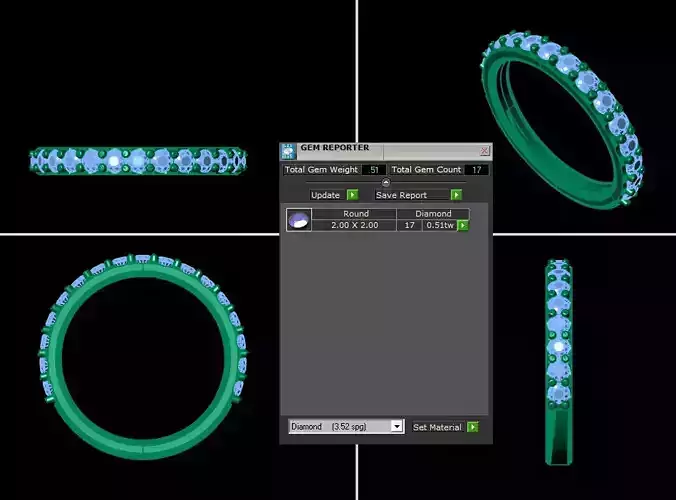Click the green arrow next to Save Report
The height and width of the screenshot is (500, 676).
456,195
